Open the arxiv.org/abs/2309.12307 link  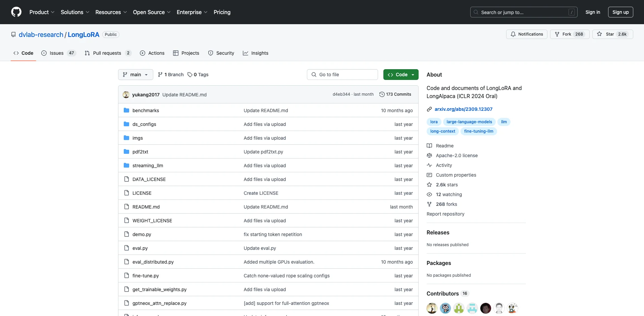(x=464, y=109)
